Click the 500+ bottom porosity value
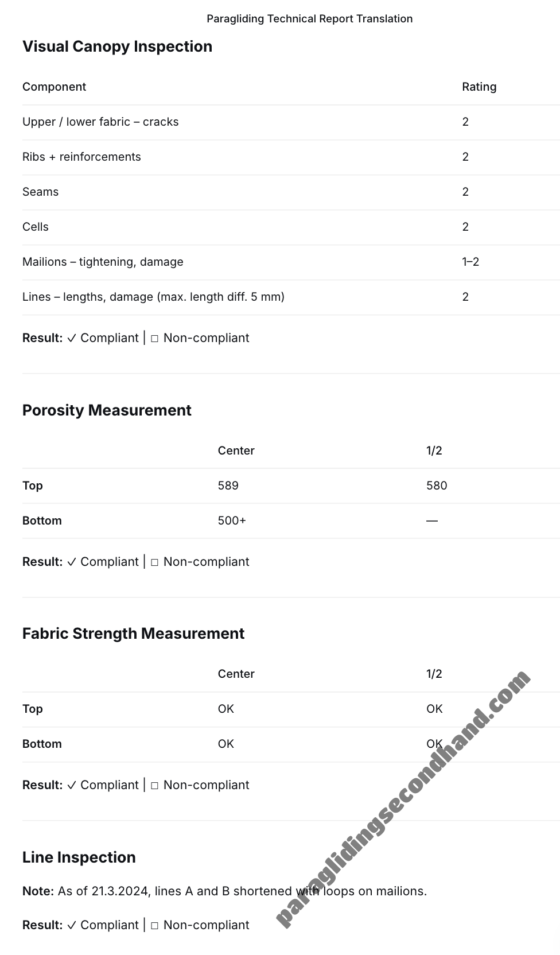This screenshot has height=955, width=560. pyautogui.click(x=232, y=521)
